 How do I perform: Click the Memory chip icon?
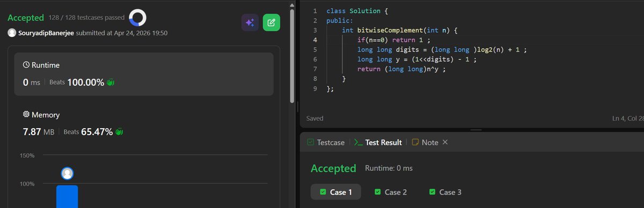[x=26, y=115]
